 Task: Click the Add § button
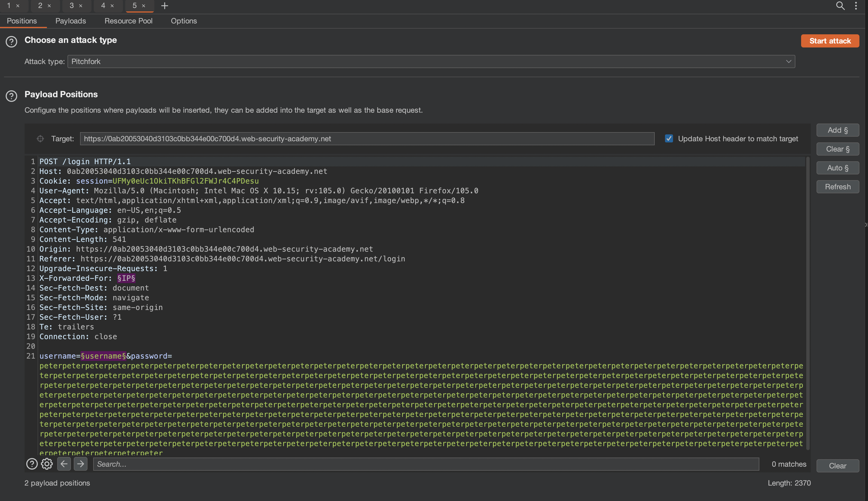tap(837, 130)
